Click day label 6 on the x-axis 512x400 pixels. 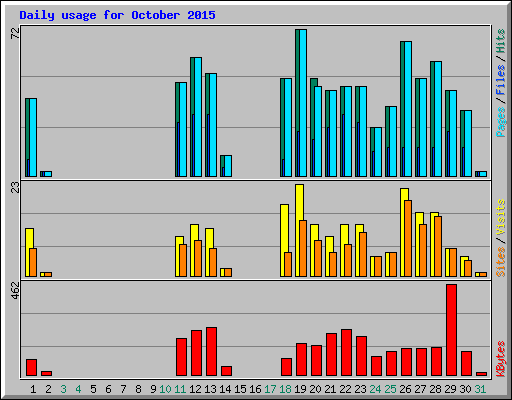pos(108,389)
